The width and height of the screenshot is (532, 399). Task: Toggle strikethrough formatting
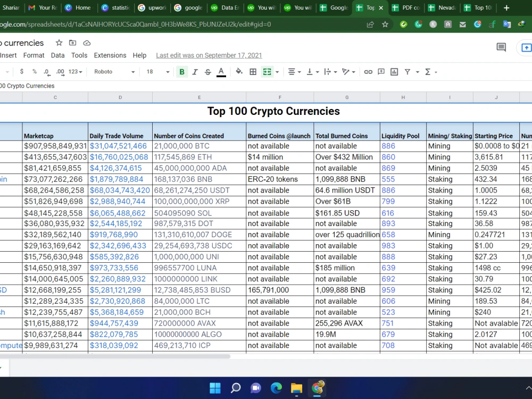pos(208,72)
